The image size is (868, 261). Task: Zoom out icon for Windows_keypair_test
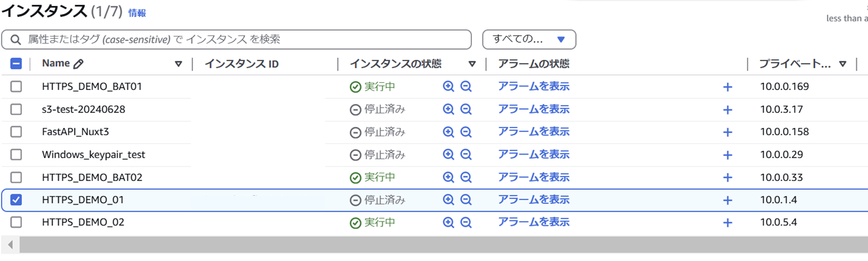click(x=466, y=155)
